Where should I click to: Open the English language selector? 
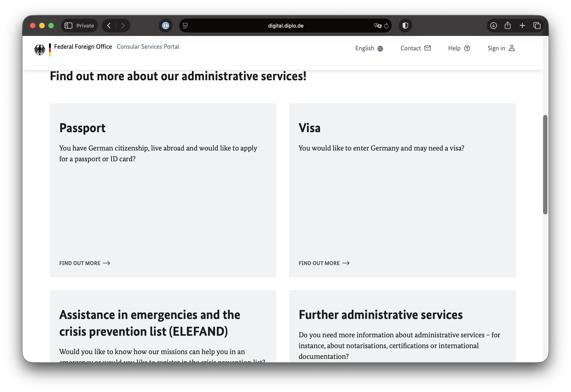[x=369, y=48]
